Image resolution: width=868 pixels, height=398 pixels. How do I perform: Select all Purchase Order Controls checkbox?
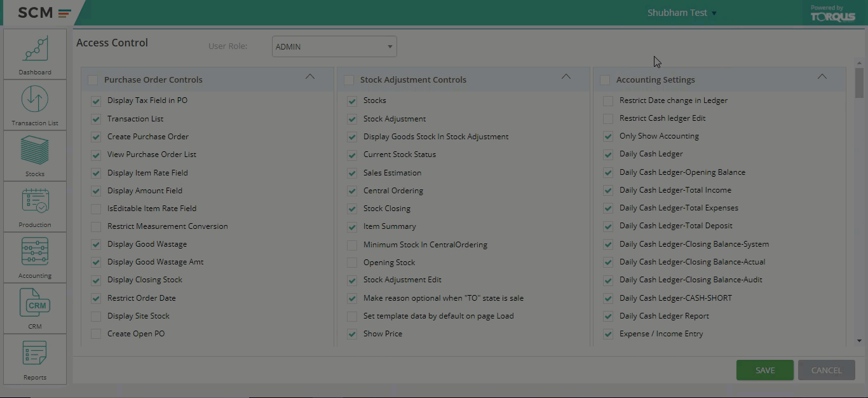tap(93, 80)
